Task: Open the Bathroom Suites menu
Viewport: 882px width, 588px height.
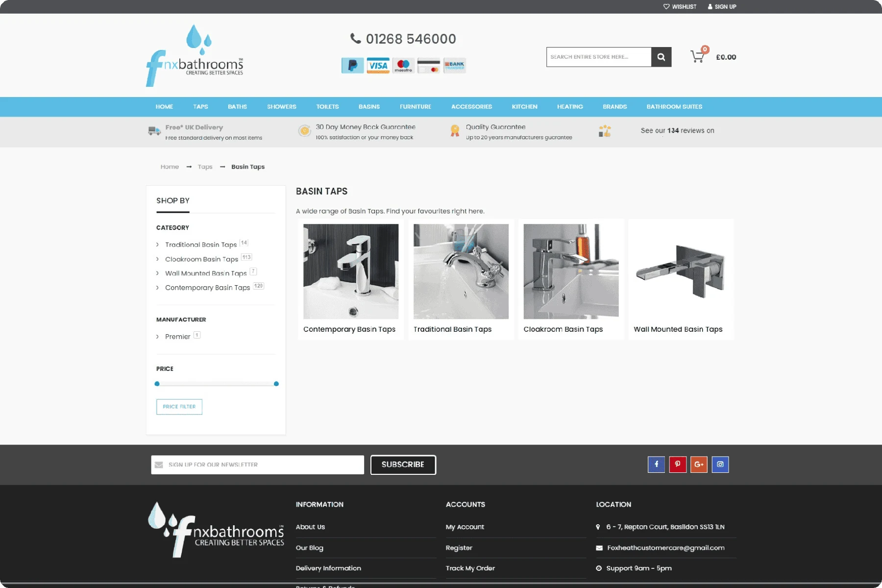Action: 674,107
